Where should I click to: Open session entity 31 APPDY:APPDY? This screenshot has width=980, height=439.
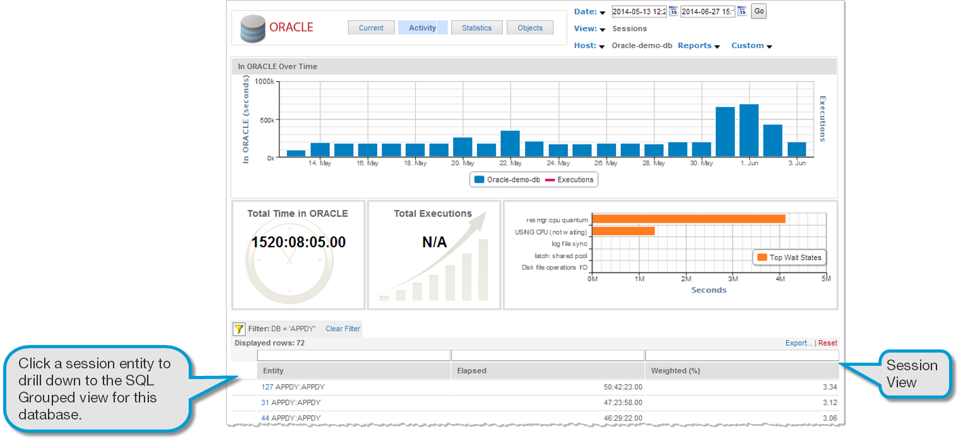point(291,402)
